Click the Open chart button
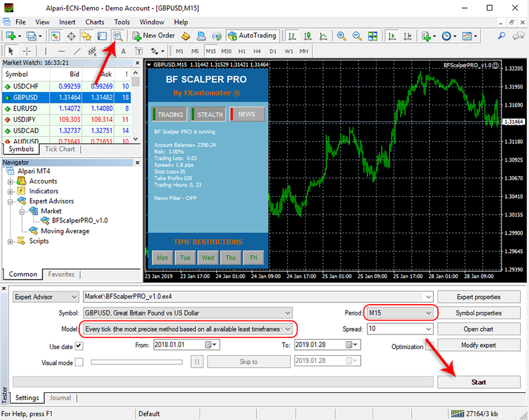Screen dimensions: 529x420 tap(479, 329)
